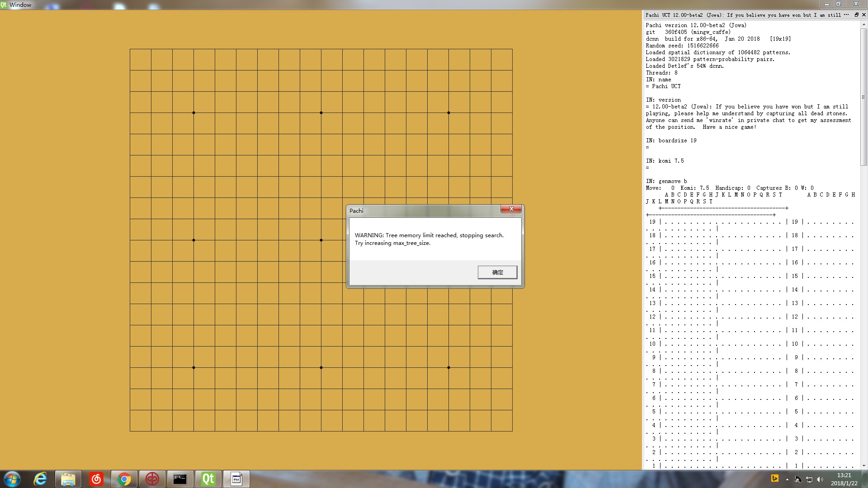Image resolution: width=868 pixels, height=488 pixels.
Task: Close the Pachi log dock panel
Action: point(863,15)
